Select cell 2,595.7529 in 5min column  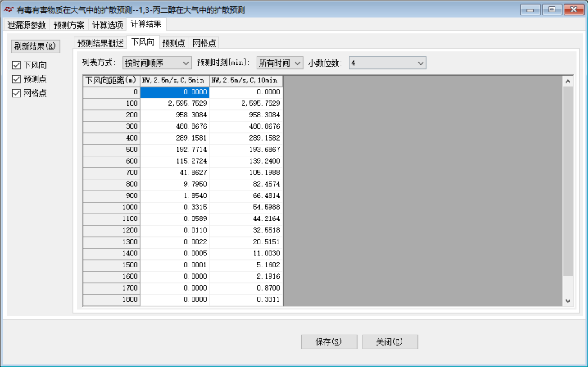point(175,103)
